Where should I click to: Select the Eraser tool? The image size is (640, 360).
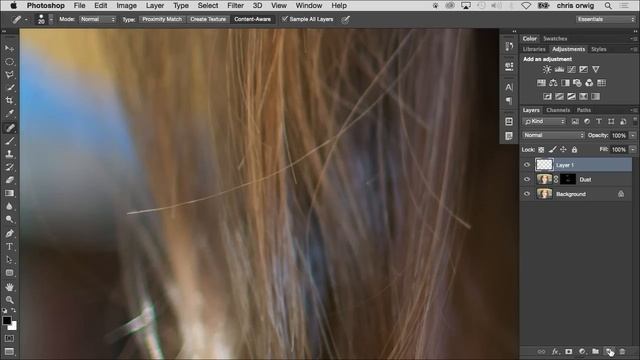click(9, 180)
